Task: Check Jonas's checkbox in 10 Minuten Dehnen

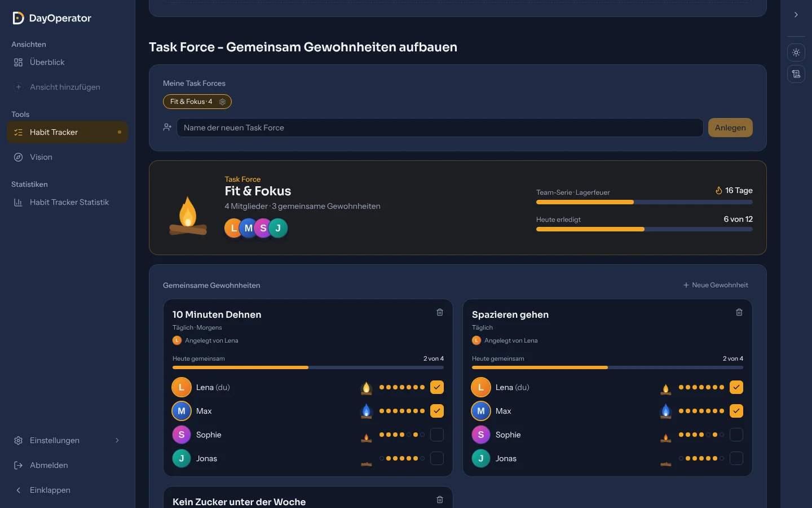Action: click(437, 458)
